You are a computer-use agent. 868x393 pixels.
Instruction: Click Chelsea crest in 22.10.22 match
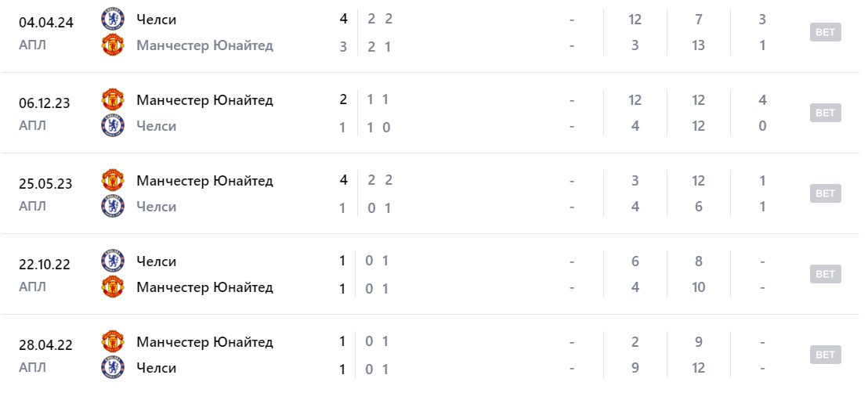point(113,261)
